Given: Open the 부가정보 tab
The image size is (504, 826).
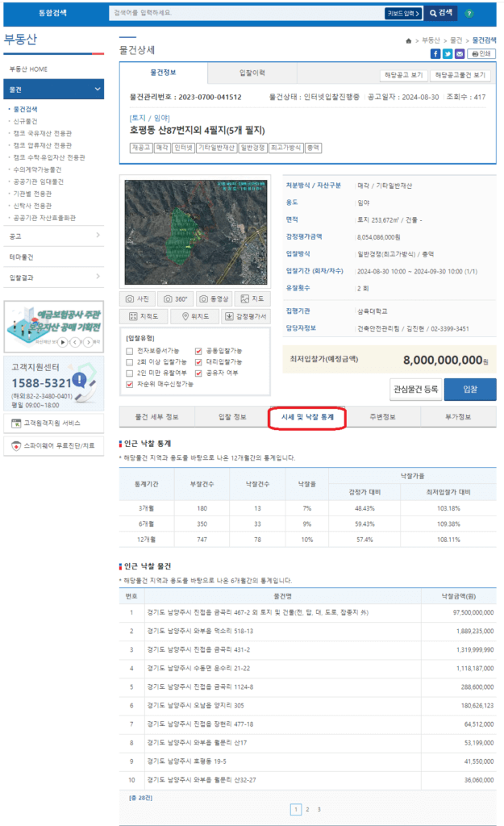Looking at the screenshot, I should point(458,417).
